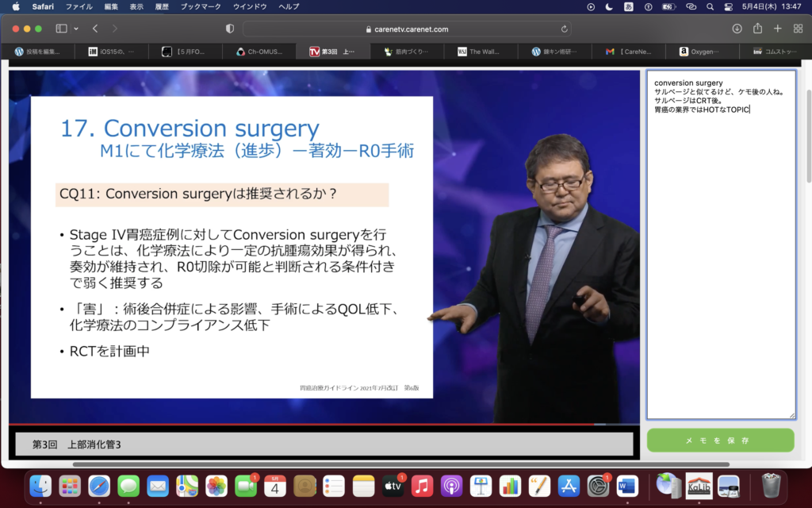Toggle the Safari sidebar button

(61, 29)
